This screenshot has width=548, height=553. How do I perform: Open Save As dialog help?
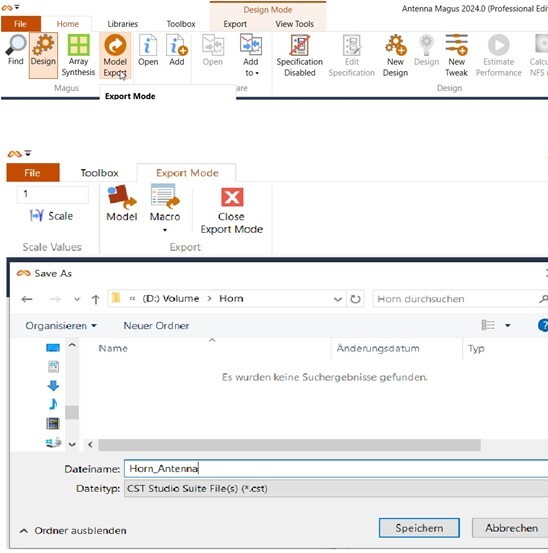(x=543, y=325)
